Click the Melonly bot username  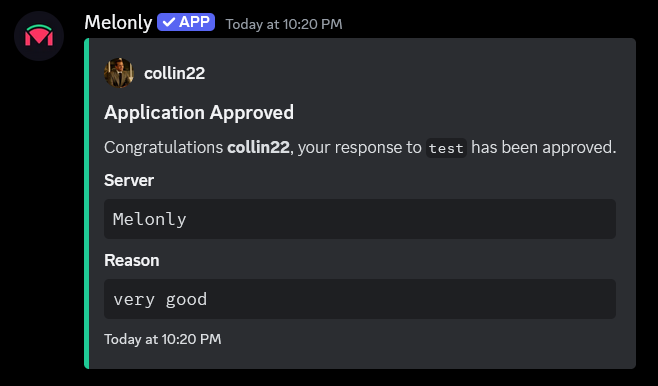118,22
